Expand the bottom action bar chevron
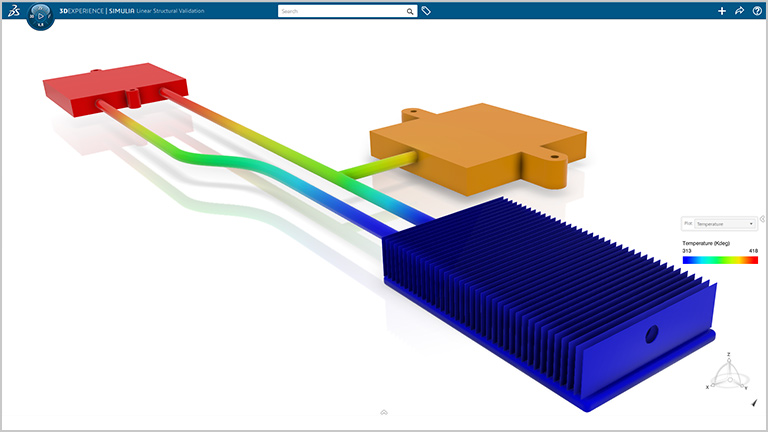 pos(384,411)
